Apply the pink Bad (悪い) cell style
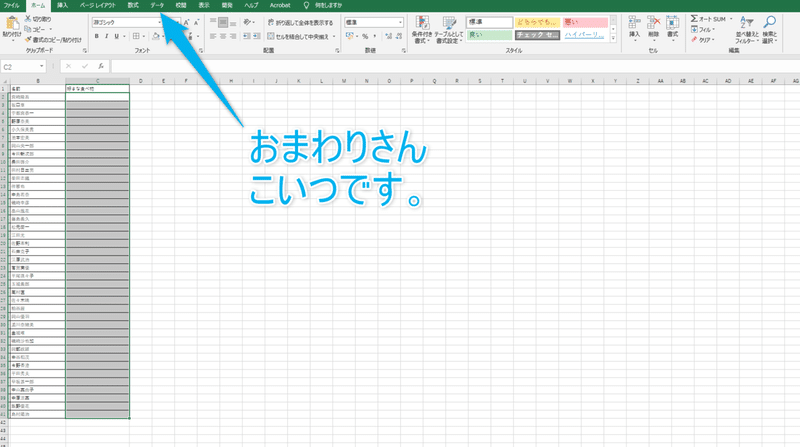This screenshot has height=447, width=800. [x=585, y=22]
